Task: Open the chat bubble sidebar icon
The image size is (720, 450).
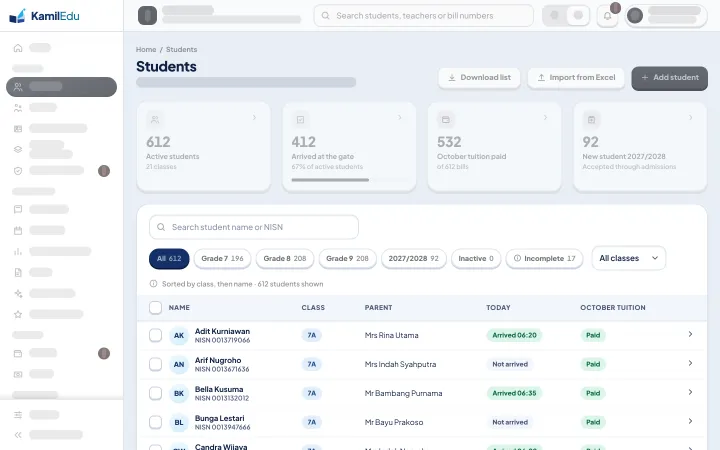Action: 18,209
